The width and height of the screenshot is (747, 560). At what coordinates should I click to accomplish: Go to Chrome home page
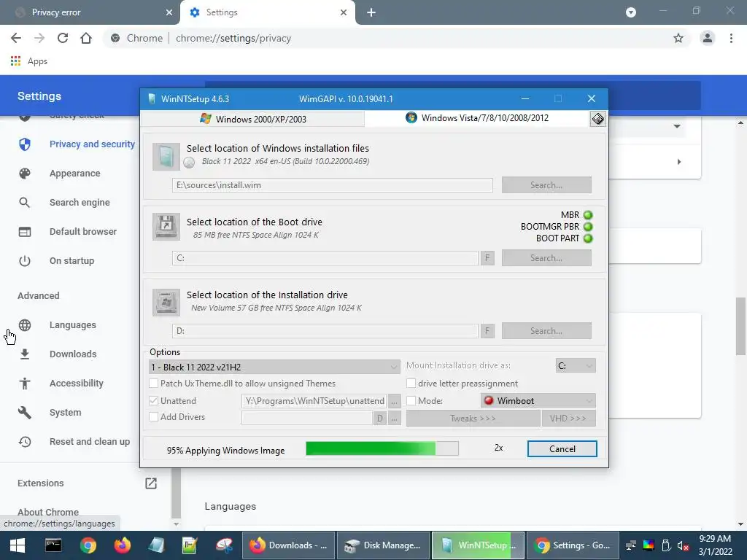[x=86, y=38]
